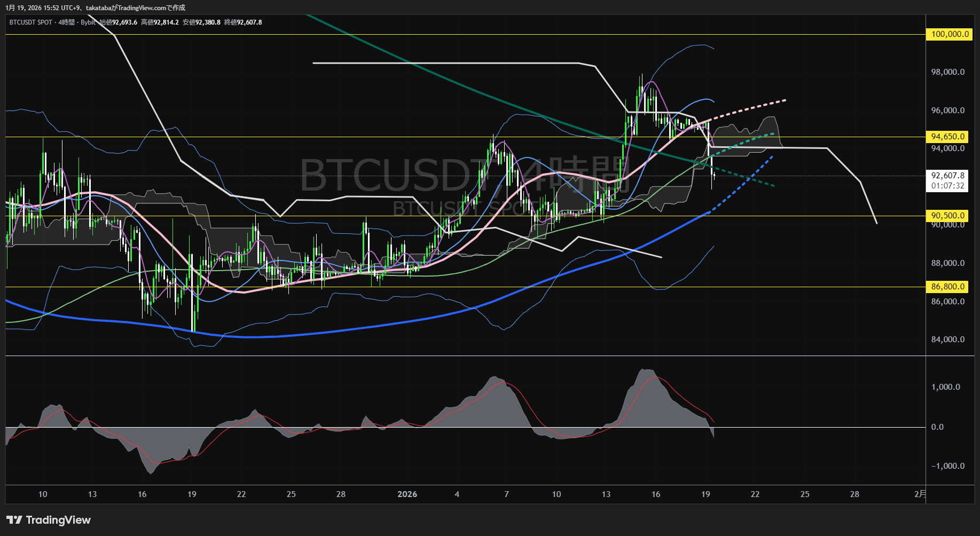The width and height of the screenshot is (980, 536).
Task: Click the −1,000.0 indicator axis value
Action: [948, 466]
